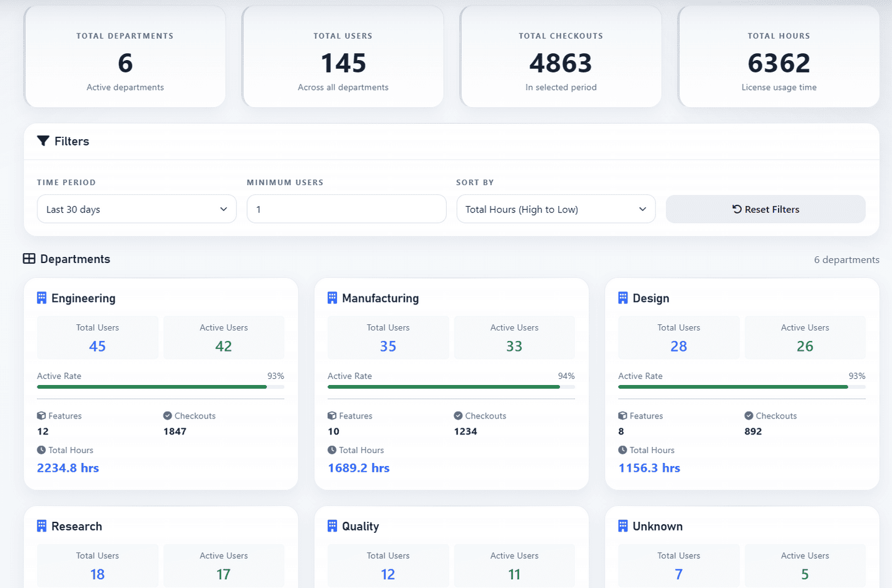Click the building icon on Unknown card
892x588 pixels.
(x=623, y=526)
